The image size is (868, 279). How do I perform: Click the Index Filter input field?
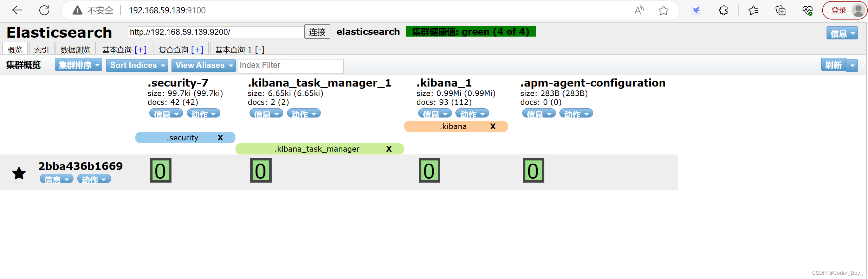tap(290, 65)
